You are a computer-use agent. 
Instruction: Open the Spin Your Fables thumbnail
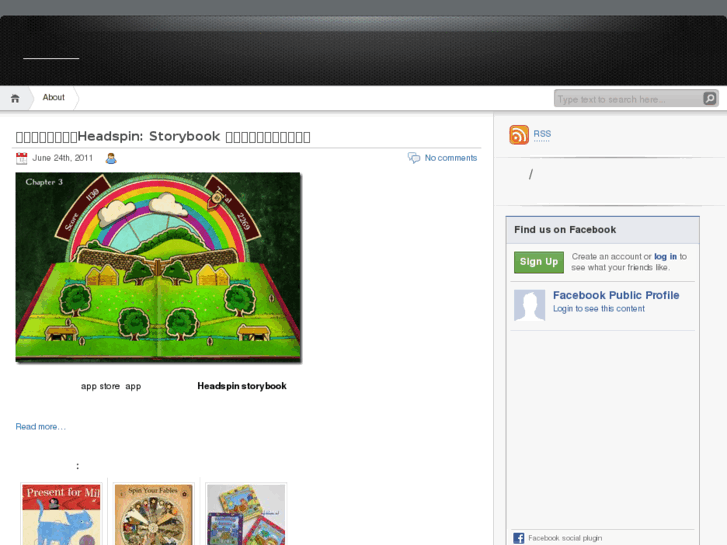point(153,514)
